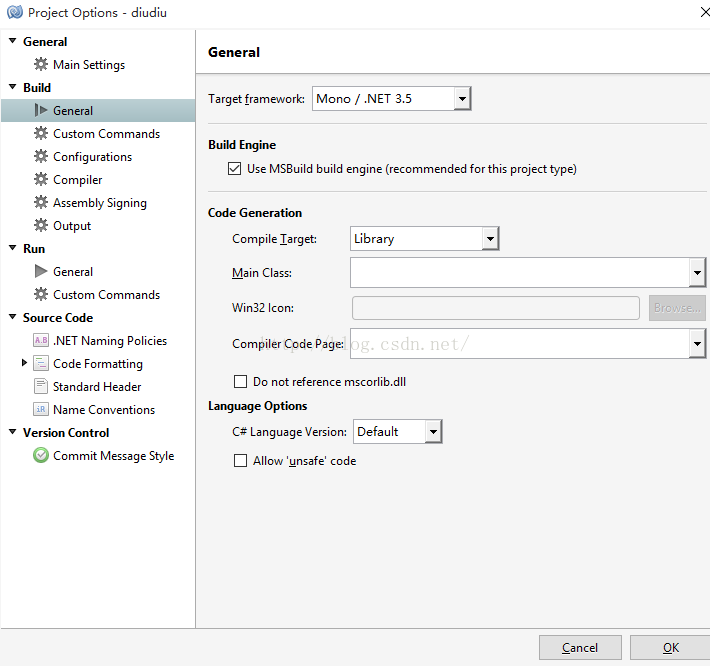
Task: Click the Main Settings gear icon
Action: 41,64
